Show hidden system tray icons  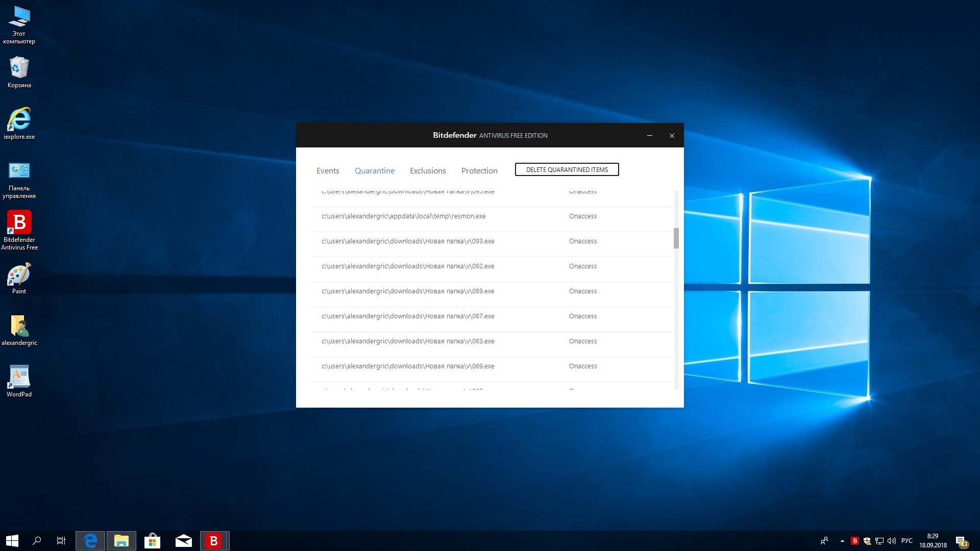[x=842, y=541]
